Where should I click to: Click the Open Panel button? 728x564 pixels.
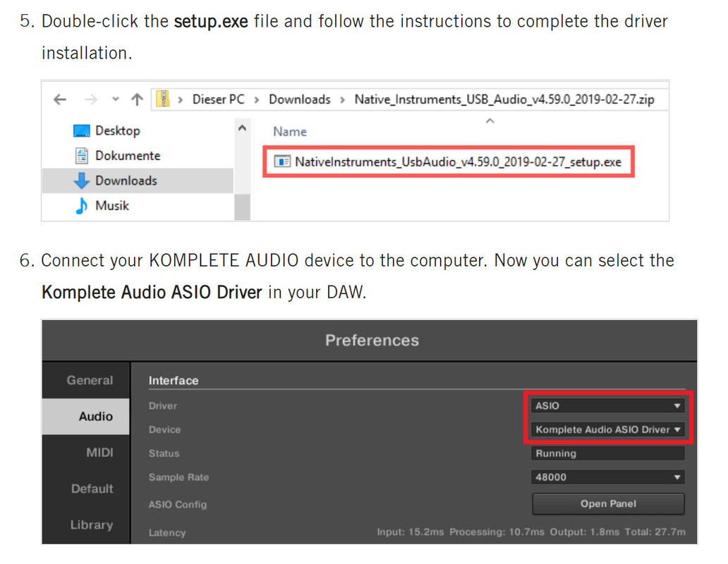(x=608, y=503)
